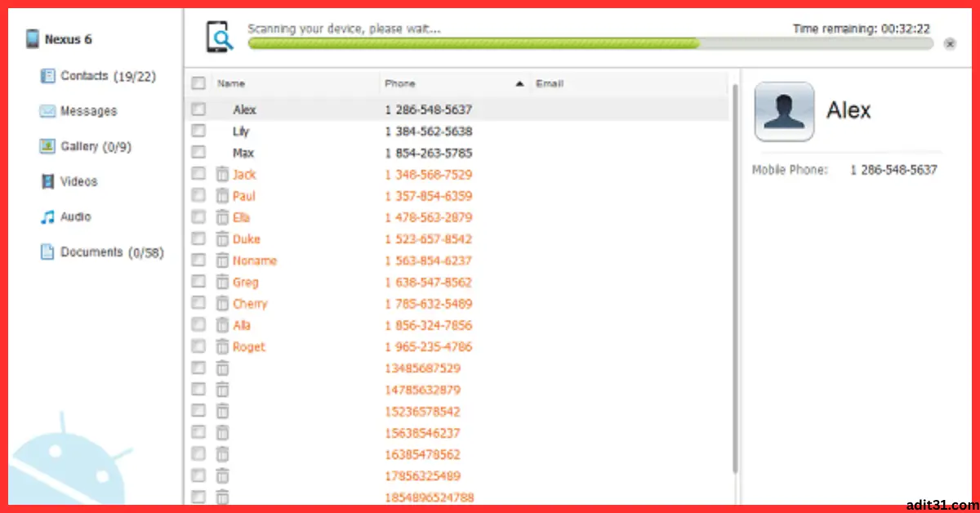
Task: Select the Max contact name
Action: (243, 153)
